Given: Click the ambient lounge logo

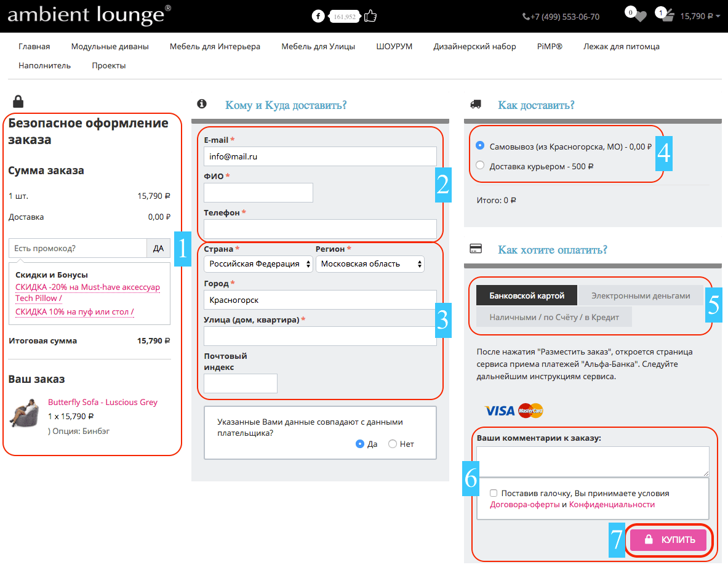Looking at the screenshot, I should (89, 15).
